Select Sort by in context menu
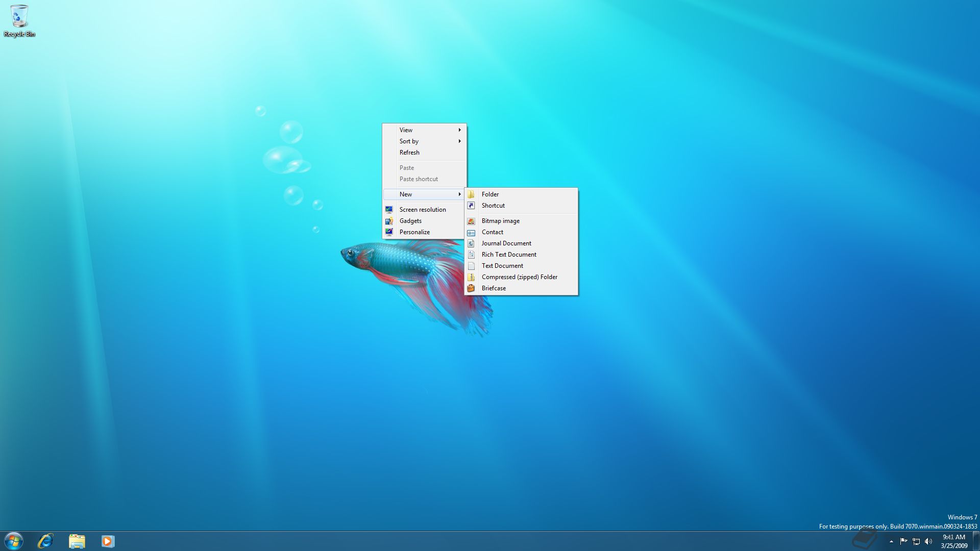Viewport: 980px width, 551px height. tap(424, 141)
